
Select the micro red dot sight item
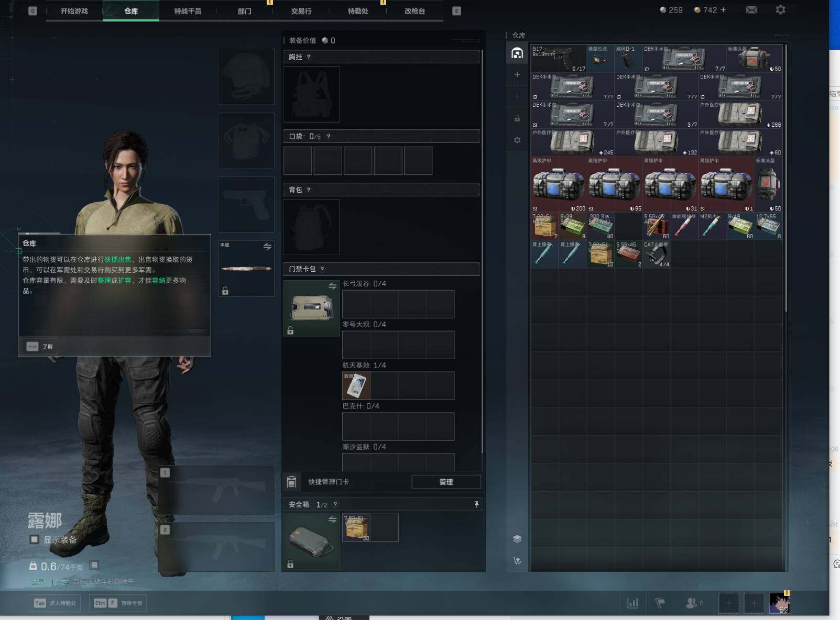point(601,58)
